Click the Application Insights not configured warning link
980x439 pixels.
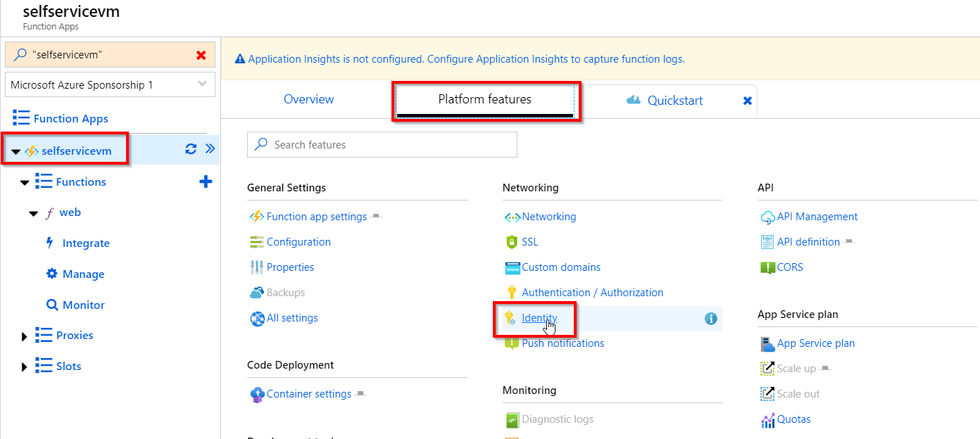tap(466, 59)
